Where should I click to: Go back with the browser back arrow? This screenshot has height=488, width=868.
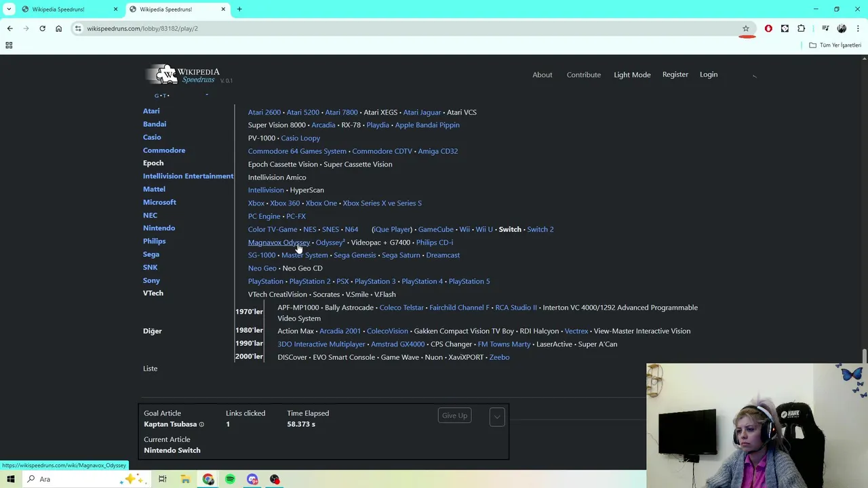click(9, 28)
